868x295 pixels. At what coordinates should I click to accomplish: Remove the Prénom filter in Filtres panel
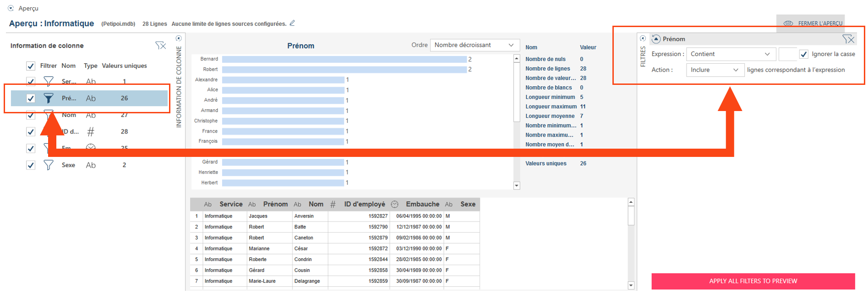point(848,39)
